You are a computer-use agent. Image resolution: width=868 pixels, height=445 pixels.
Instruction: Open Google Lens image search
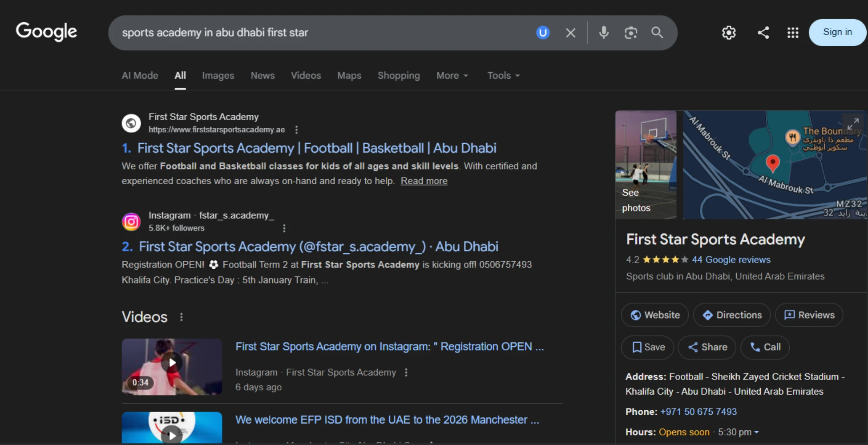pyautogui.click(x=630, y=32)
